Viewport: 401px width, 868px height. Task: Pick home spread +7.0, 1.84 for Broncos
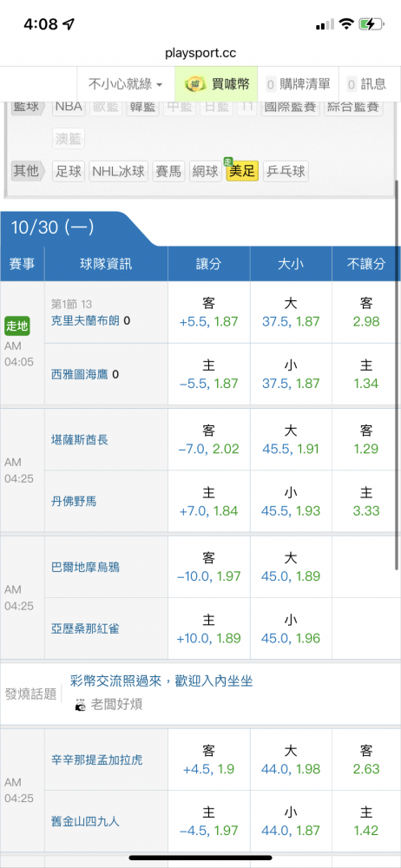click(209, 501)
